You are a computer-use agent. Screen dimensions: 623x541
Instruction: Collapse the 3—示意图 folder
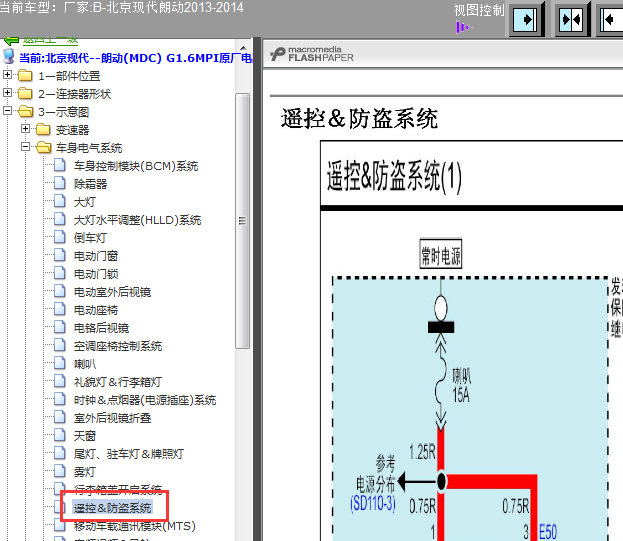coord(8,111)
